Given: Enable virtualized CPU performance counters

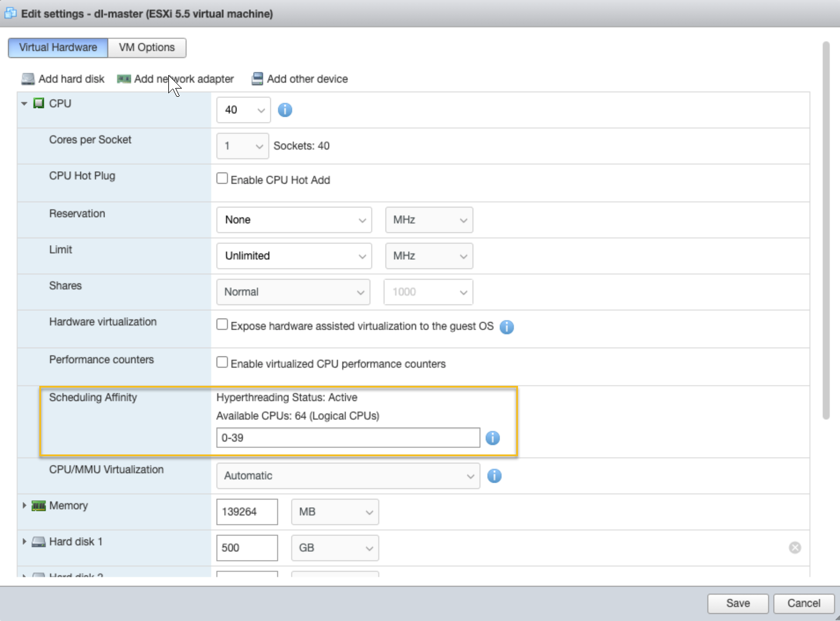Looking at the screenshot, I should pyautogui.click(x=222, y=362).
